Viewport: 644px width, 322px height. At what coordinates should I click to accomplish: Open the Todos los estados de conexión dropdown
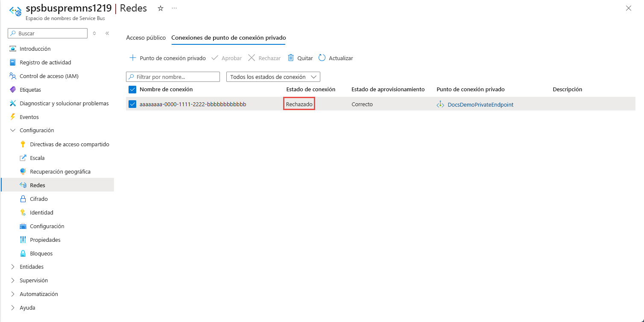(273, 77)
